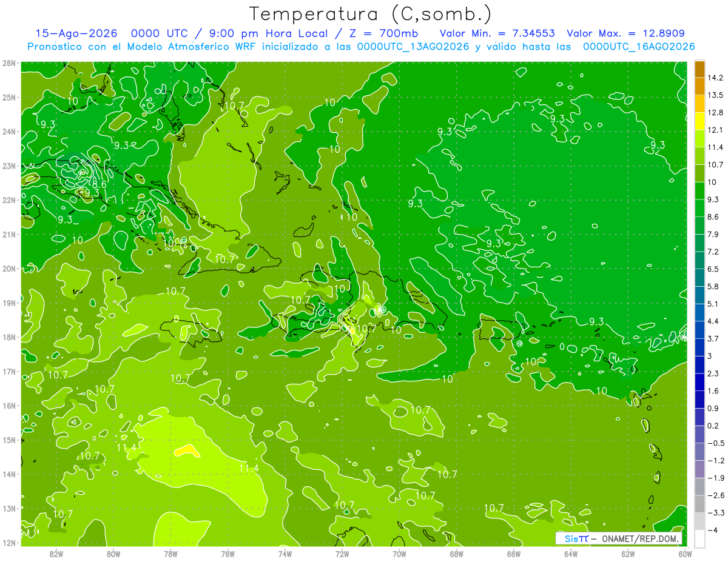Pick the colorbar swatch between 13.5 and 14.2

tap(699, 86)
